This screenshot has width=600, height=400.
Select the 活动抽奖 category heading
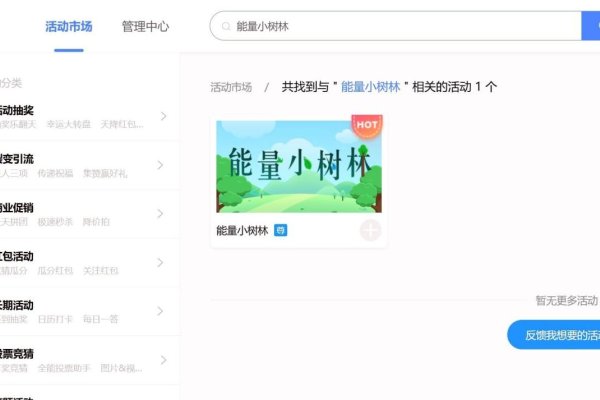pos(16,110)
